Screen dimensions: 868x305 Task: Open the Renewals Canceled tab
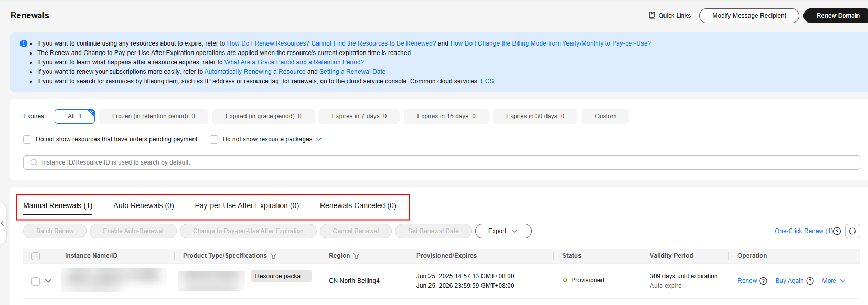(x=358, y=205)
